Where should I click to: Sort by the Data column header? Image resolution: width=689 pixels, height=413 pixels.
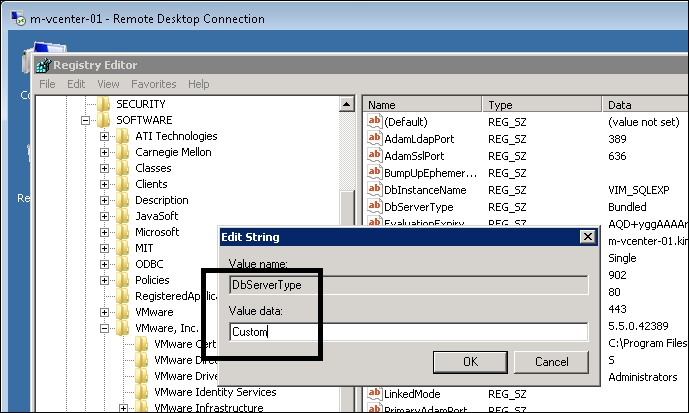pyautogui.click(x=645, y=105)
